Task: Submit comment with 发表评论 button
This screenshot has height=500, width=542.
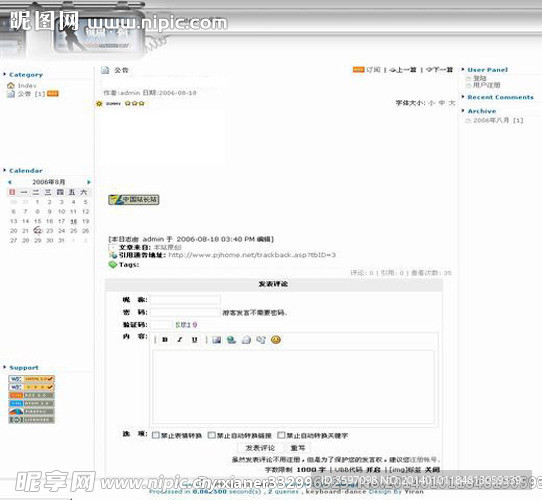Action: (x=260, y=448)
